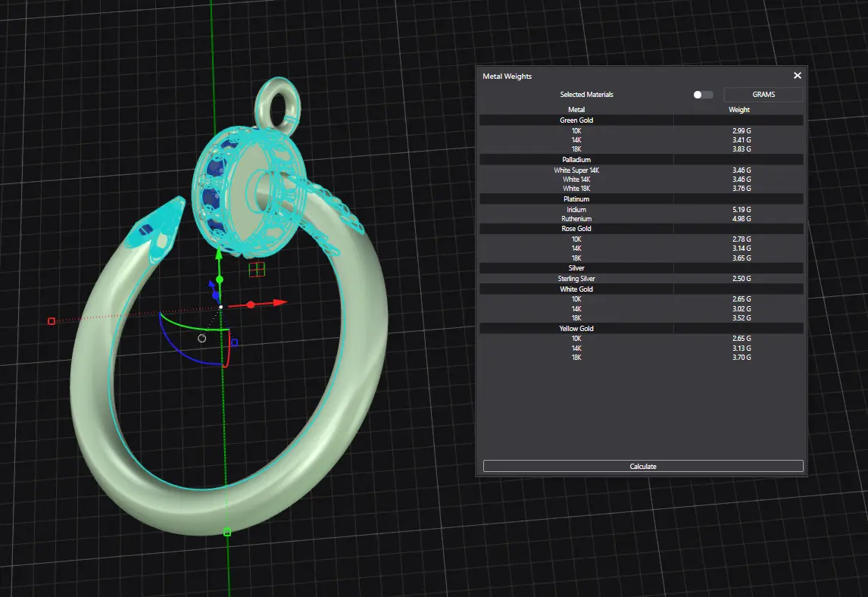Click the red square handle on dotted axis

[x=52, y=321]
